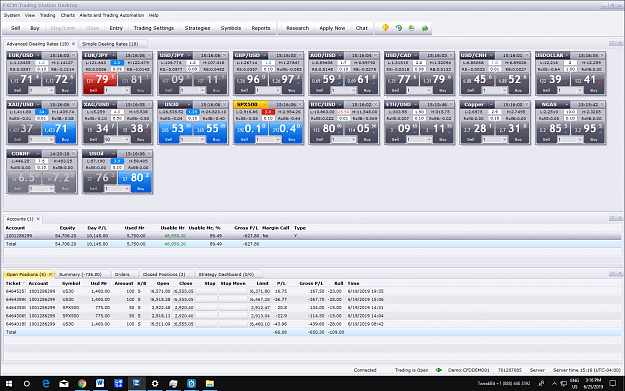Open the amount dropdown on the GBP/USD tile
Screen dimensions: 625x391
[278, 90]
